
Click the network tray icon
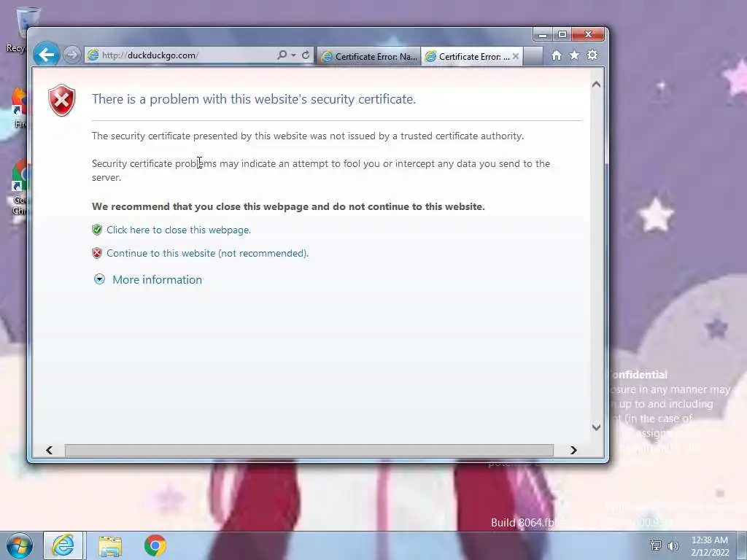click(656, 545)
